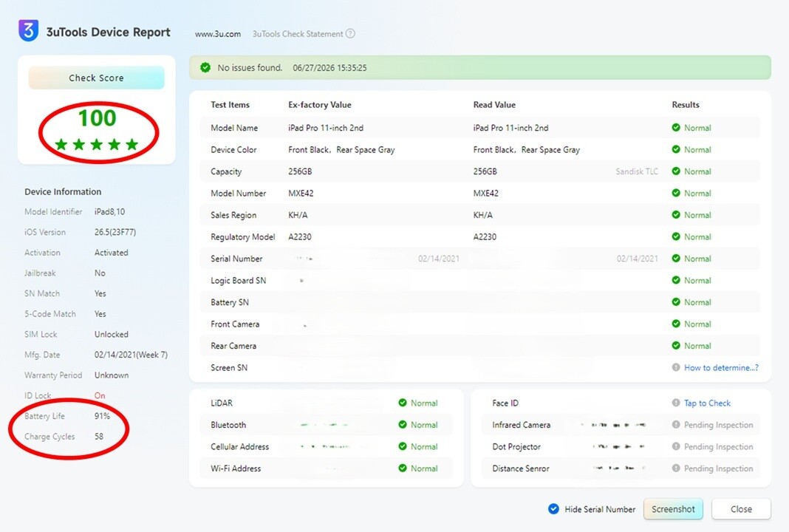789x532 pixels.
Task: Click the green check icon in Logic Board SN row
Action: tap(676, 280)
